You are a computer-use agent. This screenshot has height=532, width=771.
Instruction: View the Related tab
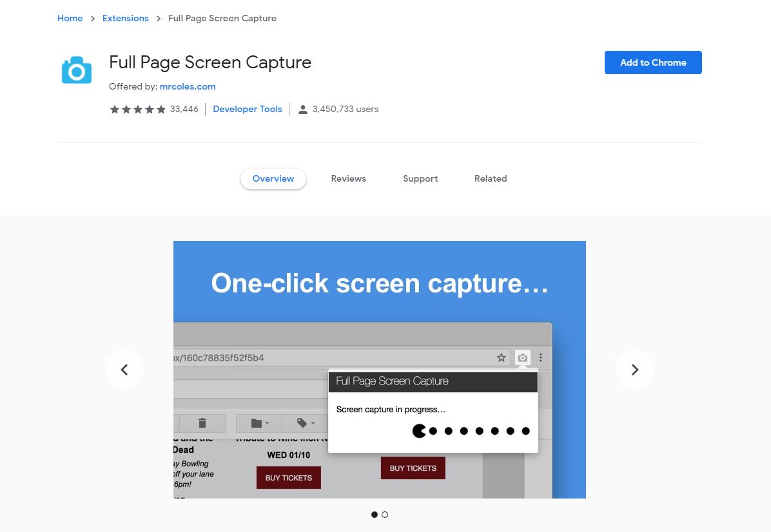click(491, 179)
